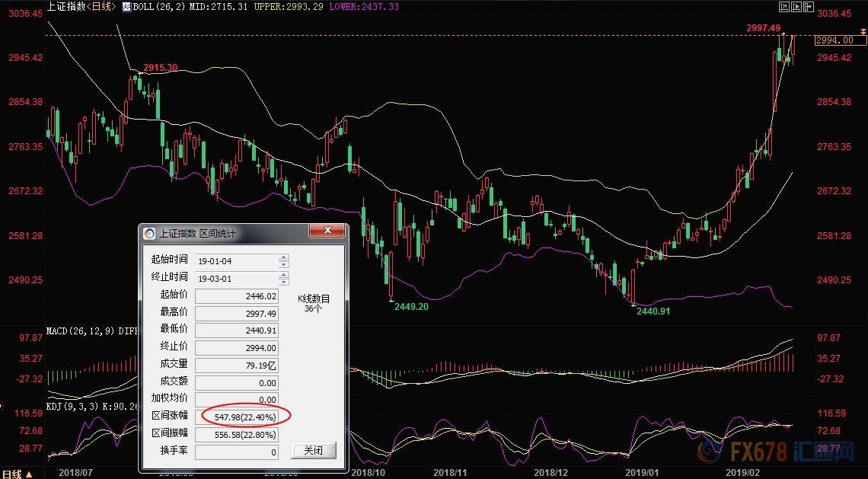Click the 2915.30 high marker on the chart
This screenshot has height=479, width=868.
[x=161, y=68]
